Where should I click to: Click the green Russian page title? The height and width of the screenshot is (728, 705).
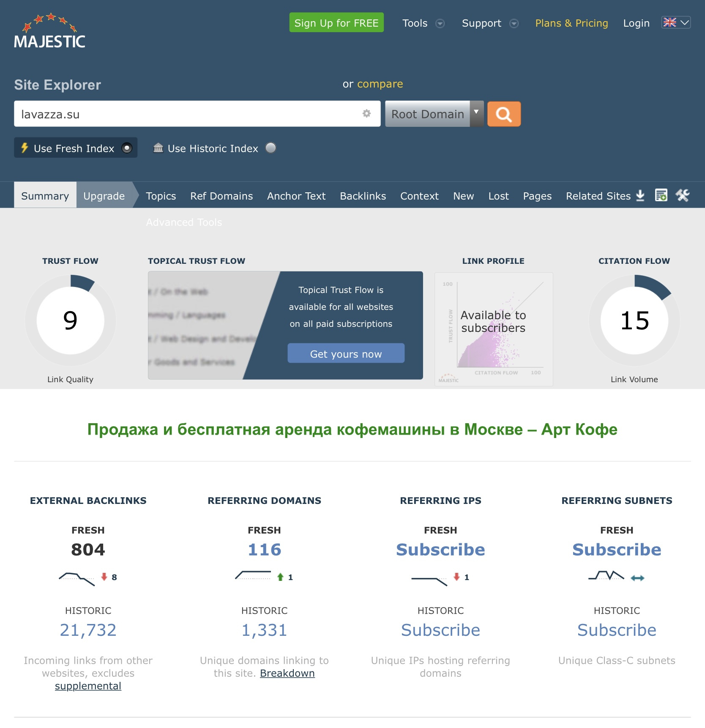(352, 429)
